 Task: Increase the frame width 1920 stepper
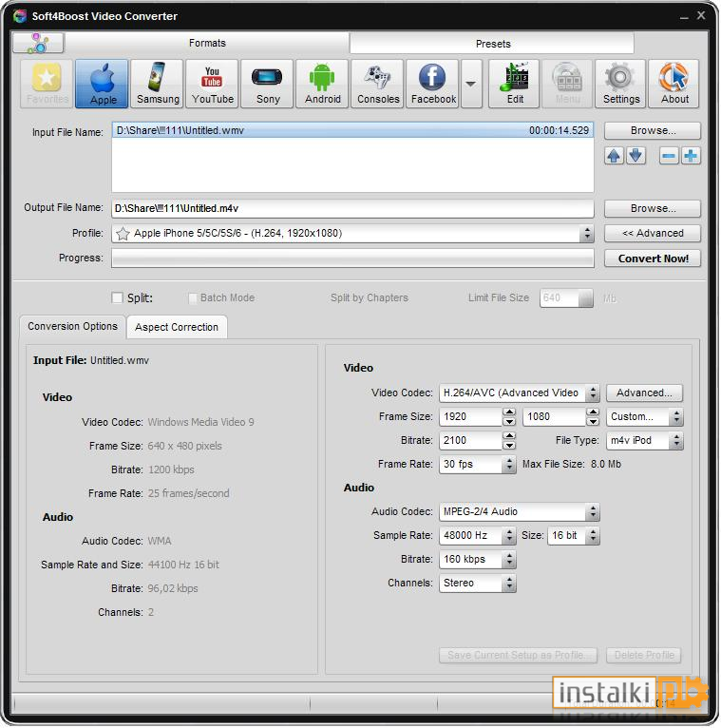(509, 412)
